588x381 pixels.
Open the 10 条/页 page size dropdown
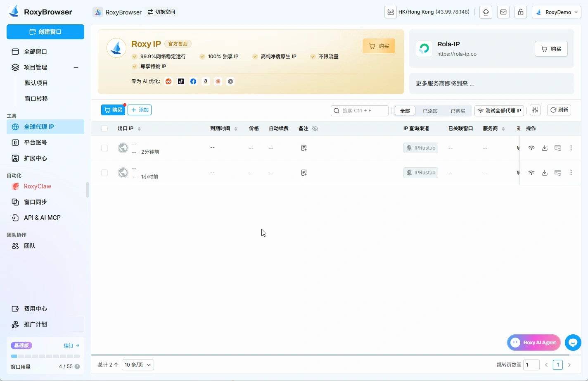coord(138,365)
